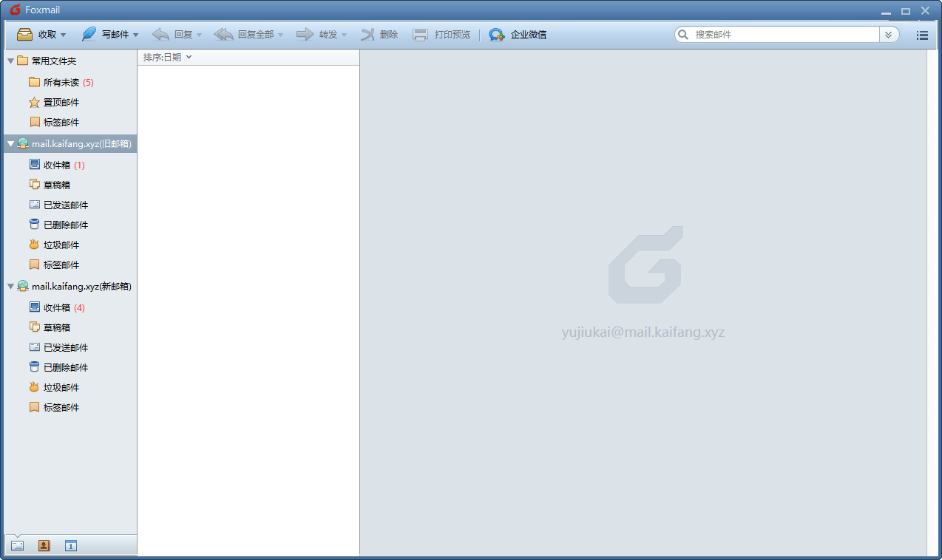Open the main menu list icon
942x560 pixels.
pos(922,35)
